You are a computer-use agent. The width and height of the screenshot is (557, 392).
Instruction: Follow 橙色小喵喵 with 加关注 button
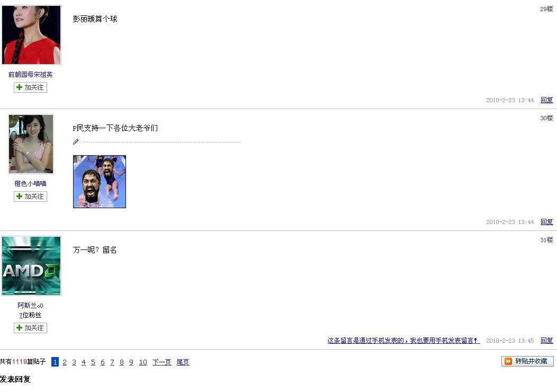click(31, 197)
